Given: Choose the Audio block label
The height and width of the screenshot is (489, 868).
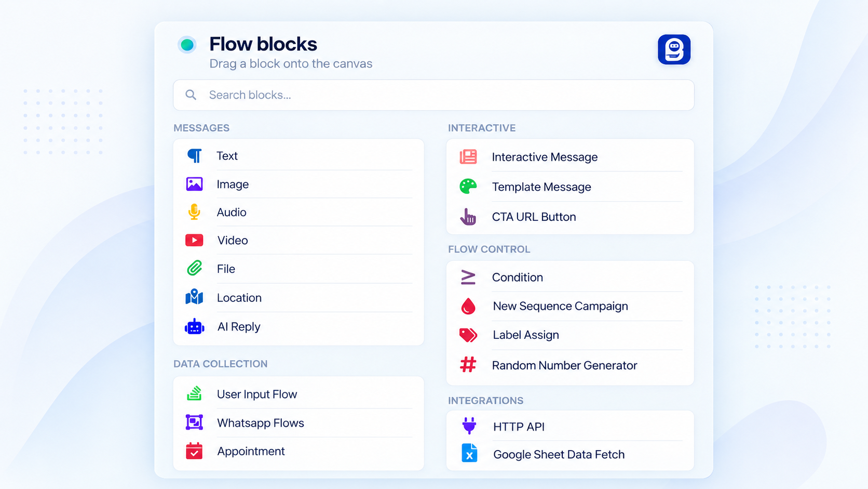Looking at the screenshot, I should (232, 212).
